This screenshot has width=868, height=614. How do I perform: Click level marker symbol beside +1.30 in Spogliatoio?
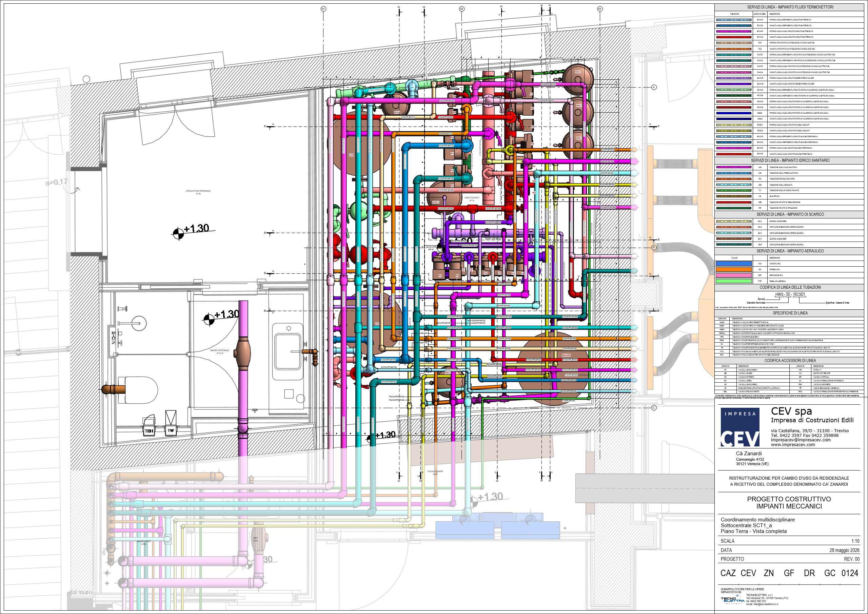click(x=178, y=233)
